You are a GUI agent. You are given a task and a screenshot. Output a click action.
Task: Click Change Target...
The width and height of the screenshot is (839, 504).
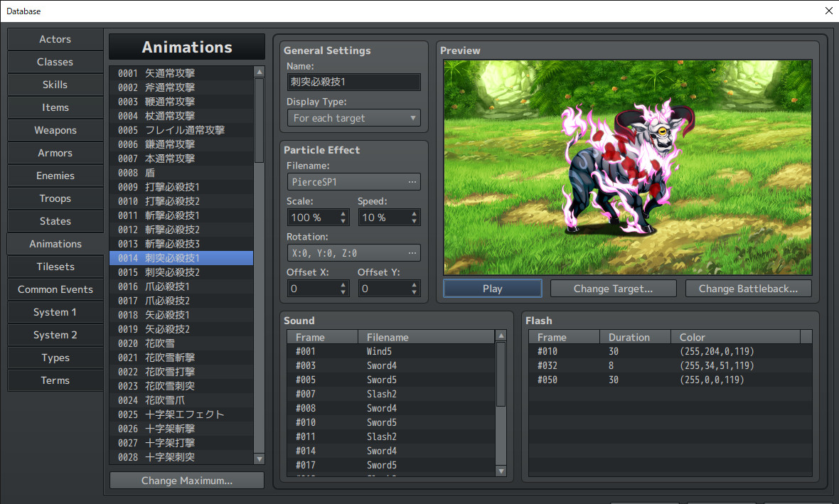click(x=613, y=288)
